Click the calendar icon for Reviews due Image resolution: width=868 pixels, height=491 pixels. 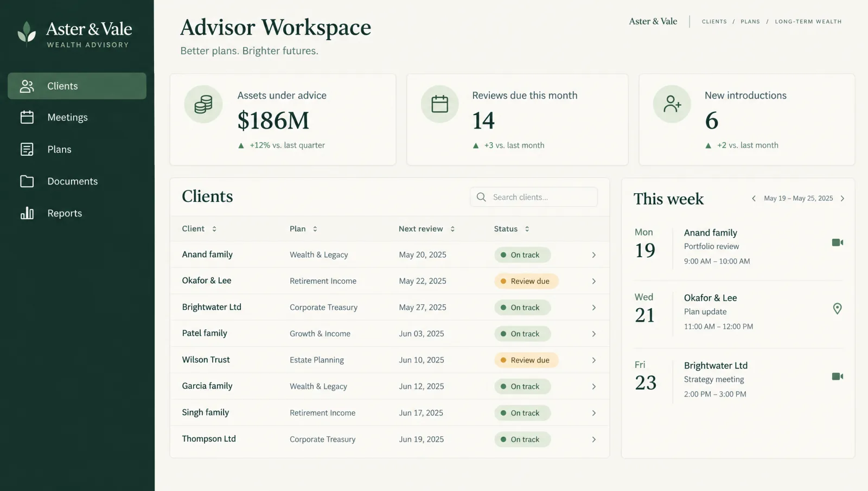click(440, 104)
